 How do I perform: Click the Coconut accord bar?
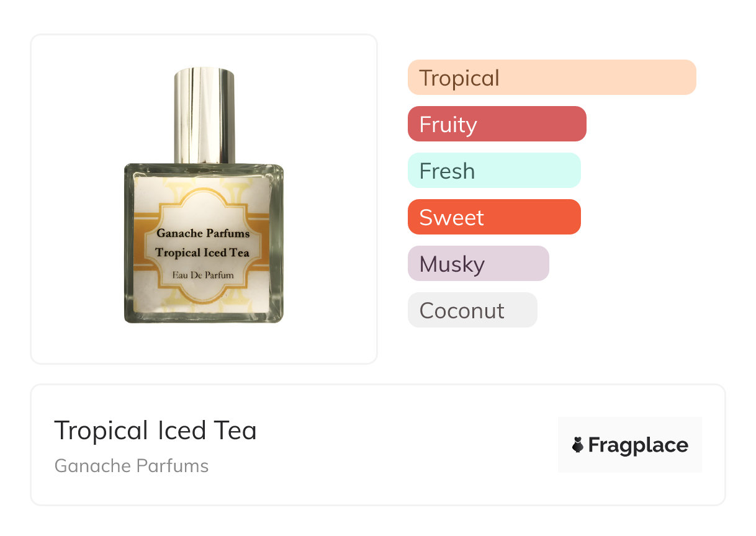coord(472,310)
